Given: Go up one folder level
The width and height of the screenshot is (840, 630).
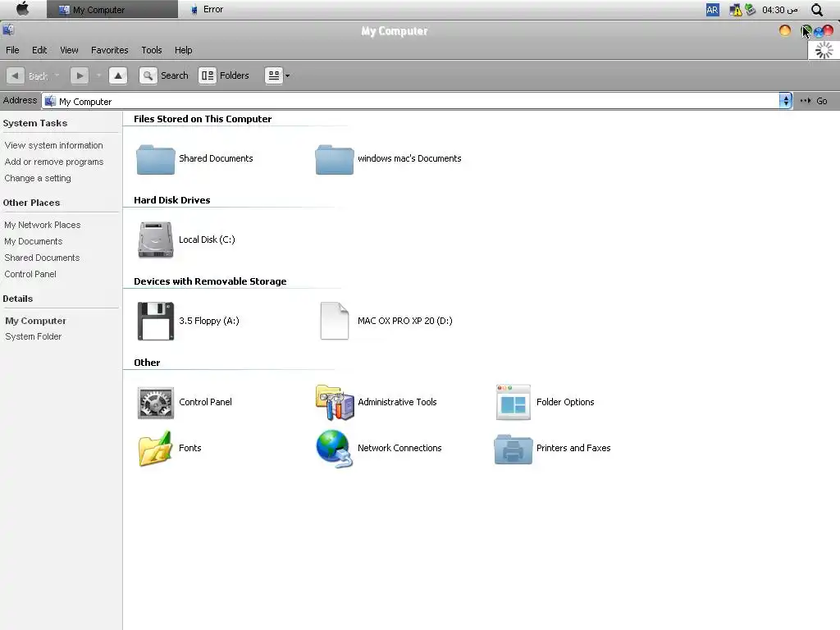Looking at the screenshot, I should tap(118, 75).
